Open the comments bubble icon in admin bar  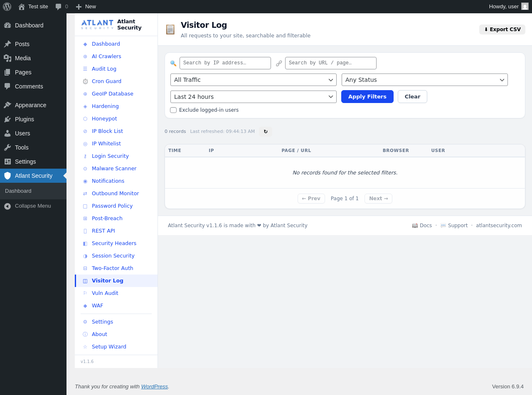59,7
